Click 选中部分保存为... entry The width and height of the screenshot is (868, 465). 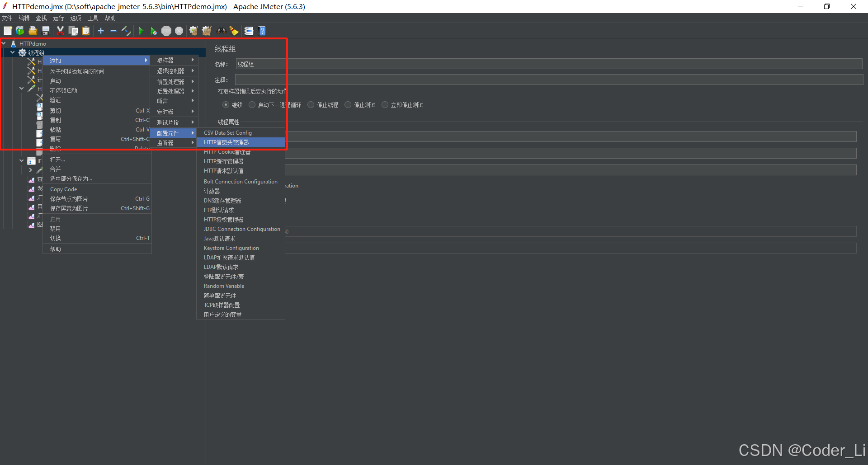tap(97, 178)
